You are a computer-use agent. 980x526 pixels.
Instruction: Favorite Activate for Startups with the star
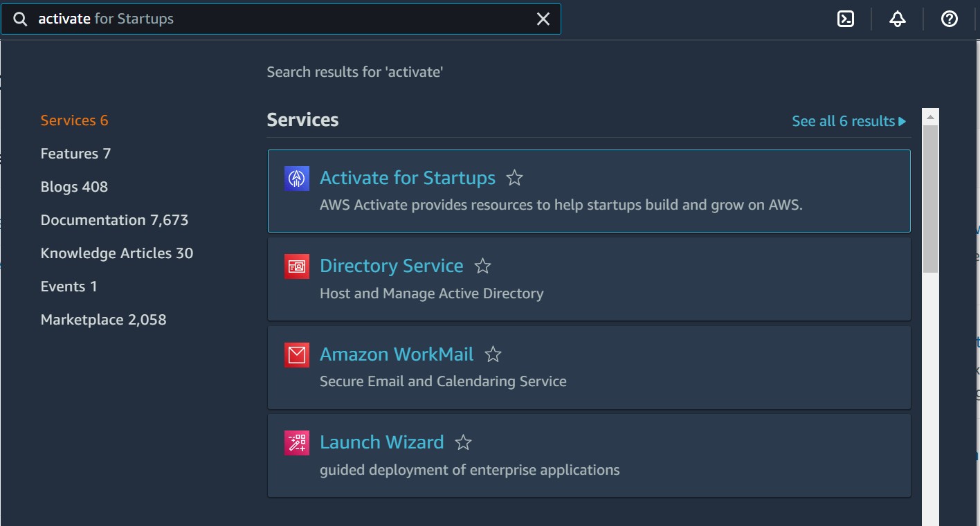coord(514,178)
